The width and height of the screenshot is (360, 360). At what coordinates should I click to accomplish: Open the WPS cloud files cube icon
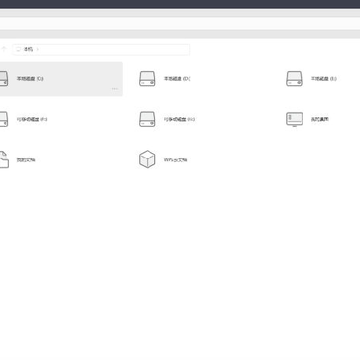pos(147,159)
